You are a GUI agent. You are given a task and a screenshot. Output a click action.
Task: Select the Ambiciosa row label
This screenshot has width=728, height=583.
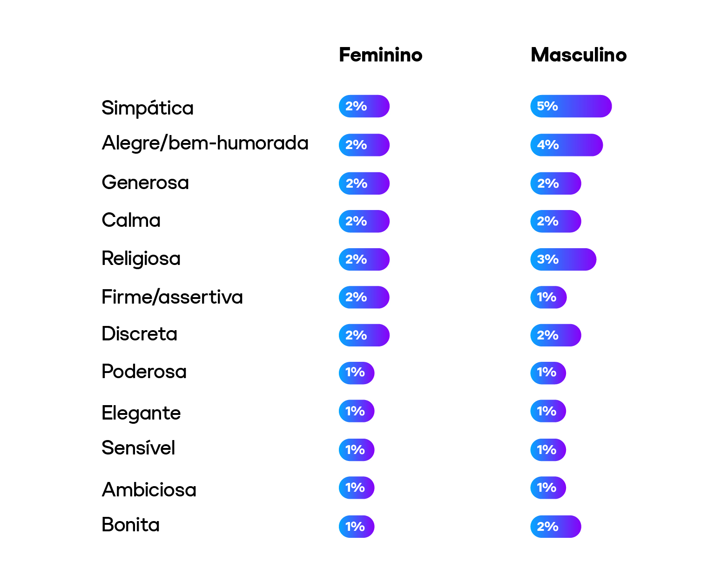point(149,490)
